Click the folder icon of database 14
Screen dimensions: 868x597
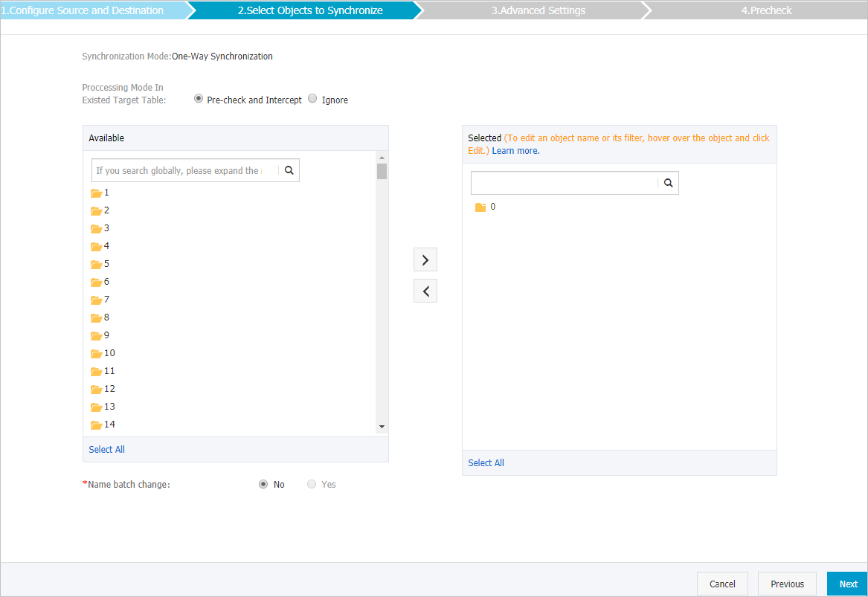coord(97,425)
